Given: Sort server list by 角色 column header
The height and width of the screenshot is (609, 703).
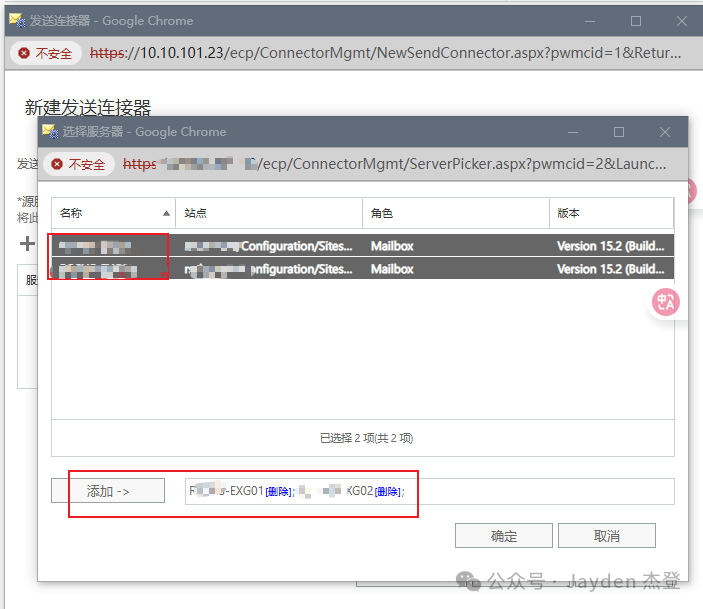Looking at the screenshot, I should click(x=455, y=213).
